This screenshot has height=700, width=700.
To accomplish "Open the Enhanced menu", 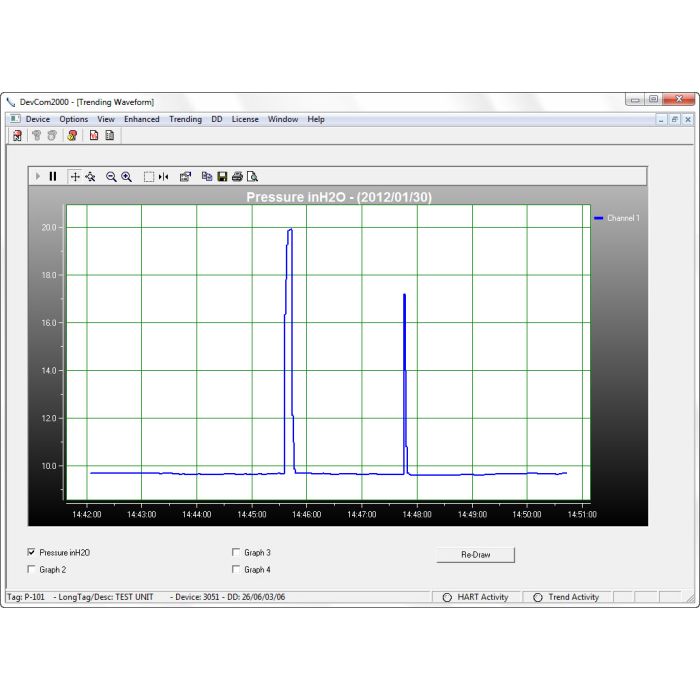I will click(141, 119).
